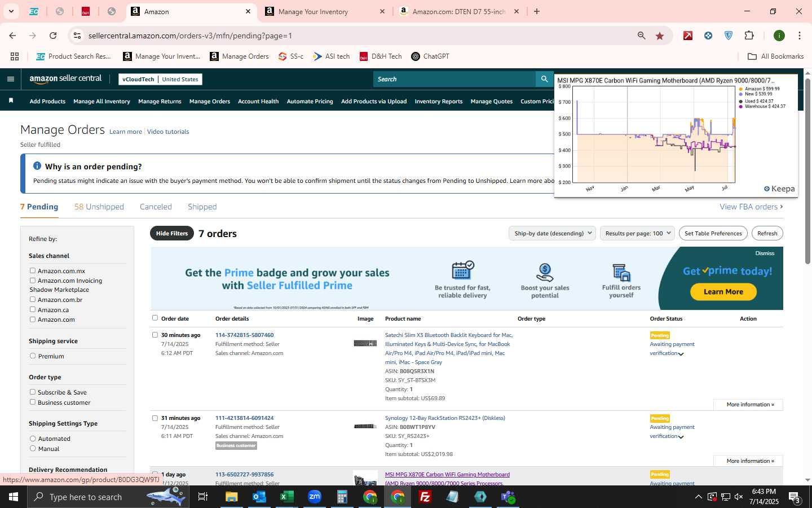Click the Amazon Seller Central logo
812x508 pixels.
65,79
